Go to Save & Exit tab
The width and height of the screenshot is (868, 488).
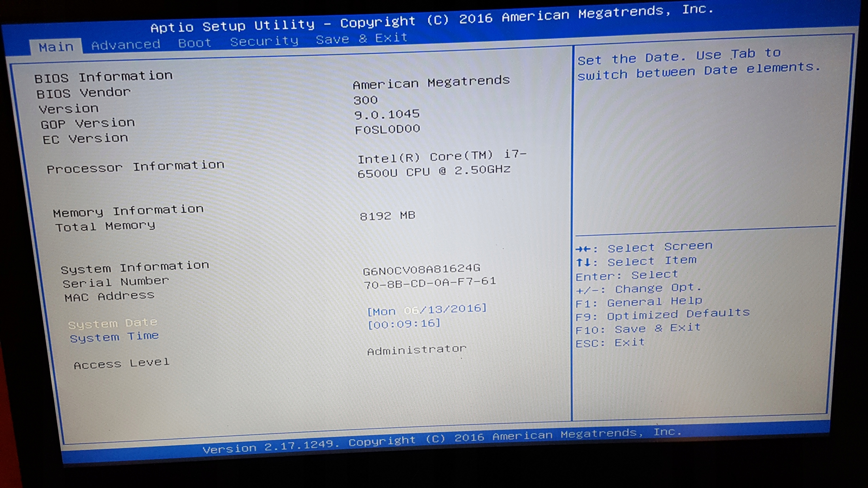361,38
